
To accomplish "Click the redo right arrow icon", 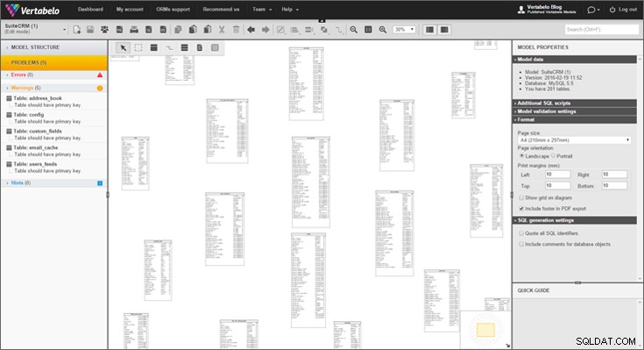I will pyautogui.click(x=265, y=30).
